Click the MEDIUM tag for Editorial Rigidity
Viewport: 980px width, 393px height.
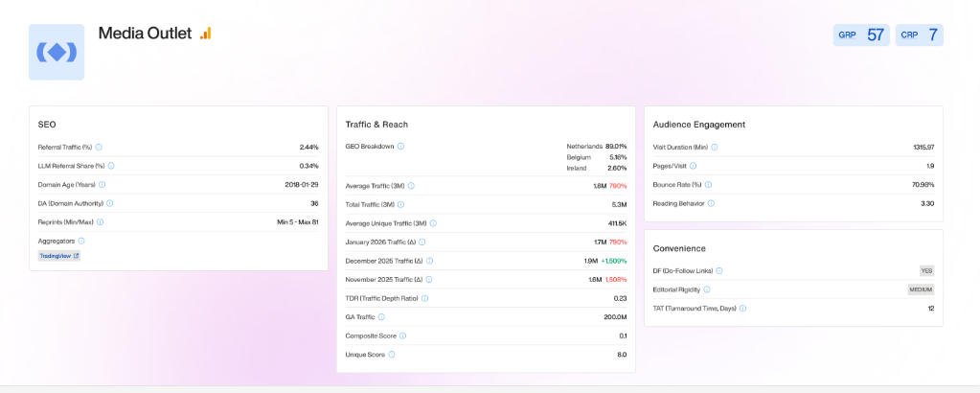coord(920,289)
